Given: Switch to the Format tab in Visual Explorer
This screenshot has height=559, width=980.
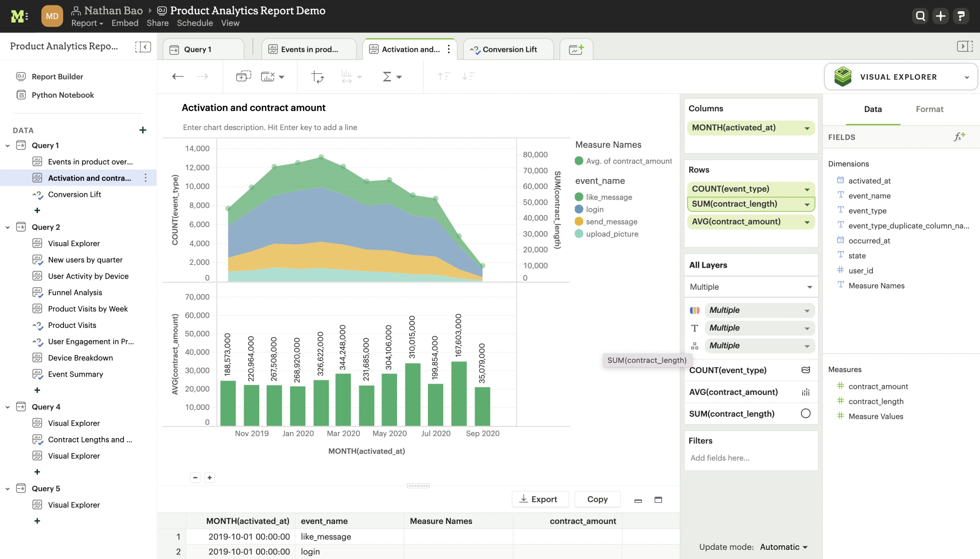Looking at the screenshot, I should coord(930,108).
